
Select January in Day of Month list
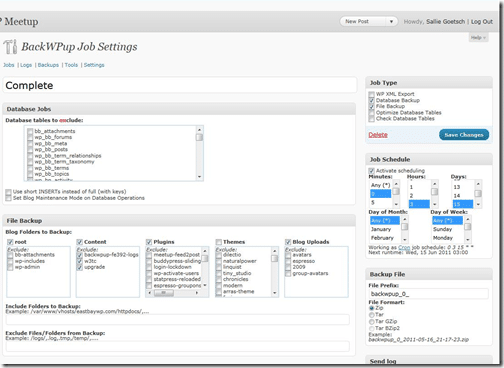coord(385,229)
